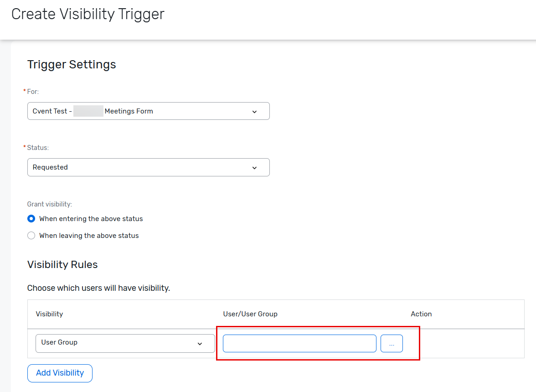Click the User/User Group column header
The height and width of the screenshot is (392, 536).
pos(250,314)
